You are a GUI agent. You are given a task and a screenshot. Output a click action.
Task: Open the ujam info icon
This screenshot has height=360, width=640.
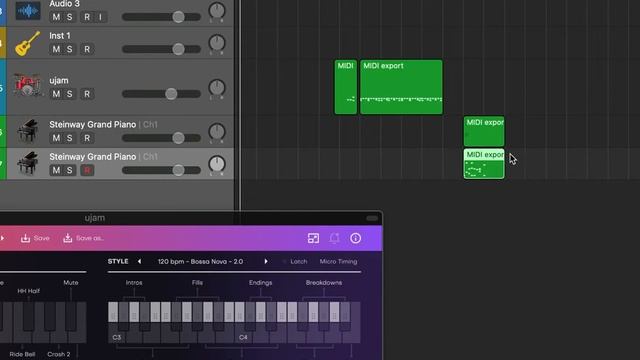[356, 238]
